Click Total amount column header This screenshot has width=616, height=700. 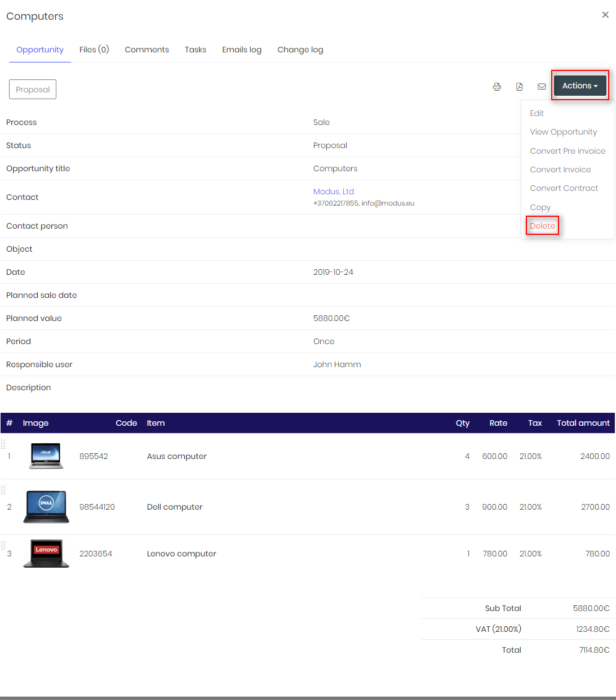point(583,423)
